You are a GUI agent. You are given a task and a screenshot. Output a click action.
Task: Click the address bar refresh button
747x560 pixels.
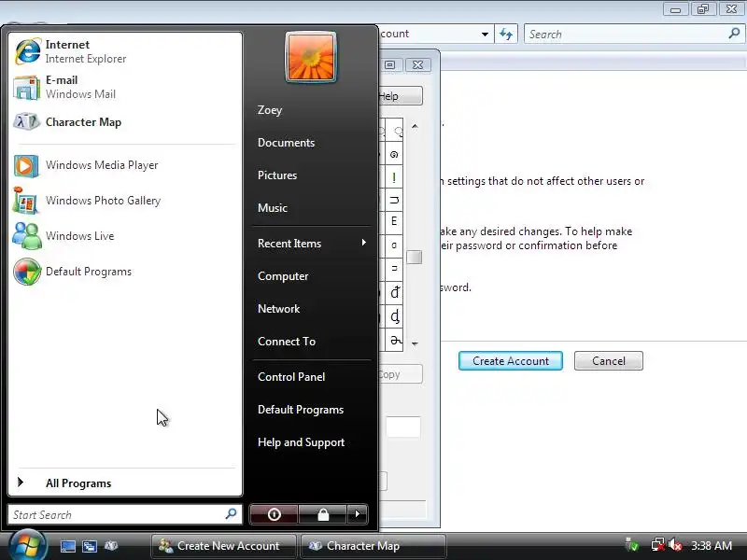[506, 35]
